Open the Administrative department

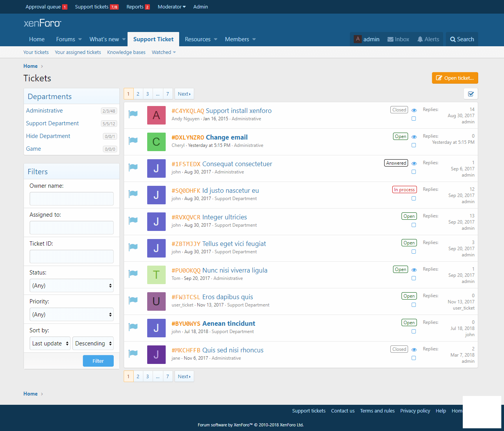(44, 111)
